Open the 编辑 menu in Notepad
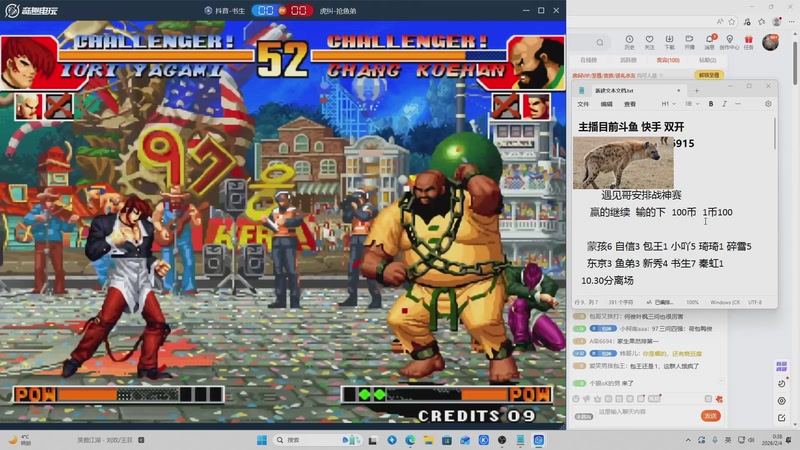This screenshot has width=800, height=450. point(606,104)
